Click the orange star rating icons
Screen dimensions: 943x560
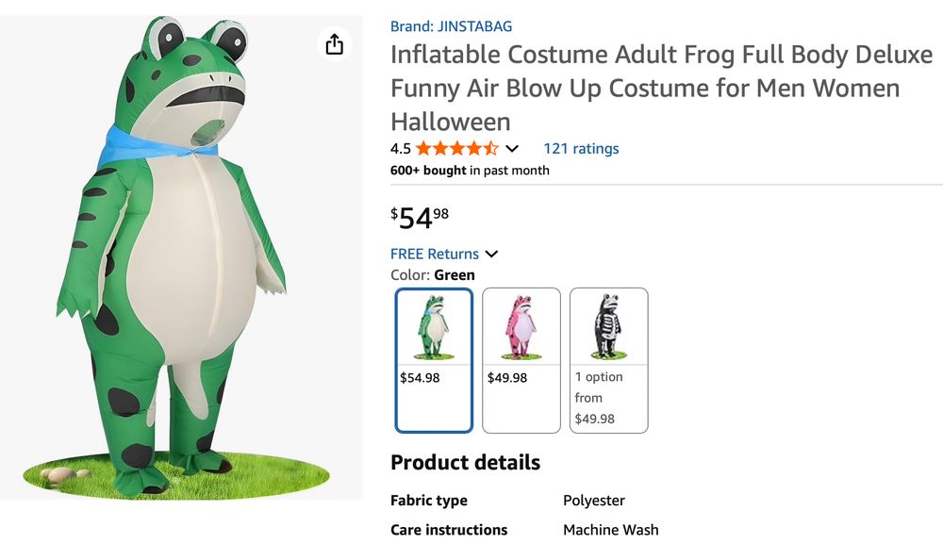point(456,148)
